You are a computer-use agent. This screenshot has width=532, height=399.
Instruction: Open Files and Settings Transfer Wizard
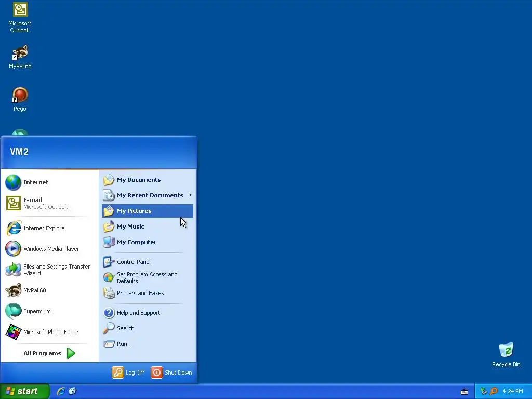coord(49,270)
